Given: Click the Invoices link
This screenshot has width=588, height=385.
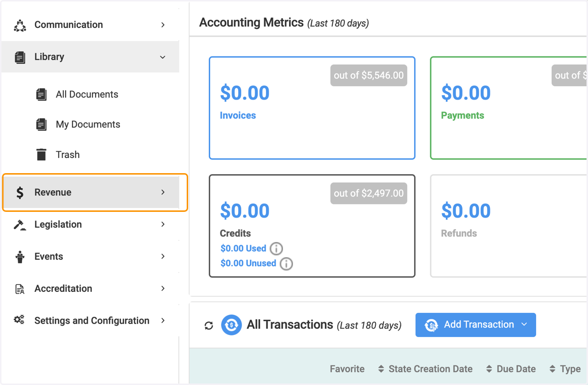Looking at the screenshot, I should pos(238,116).
